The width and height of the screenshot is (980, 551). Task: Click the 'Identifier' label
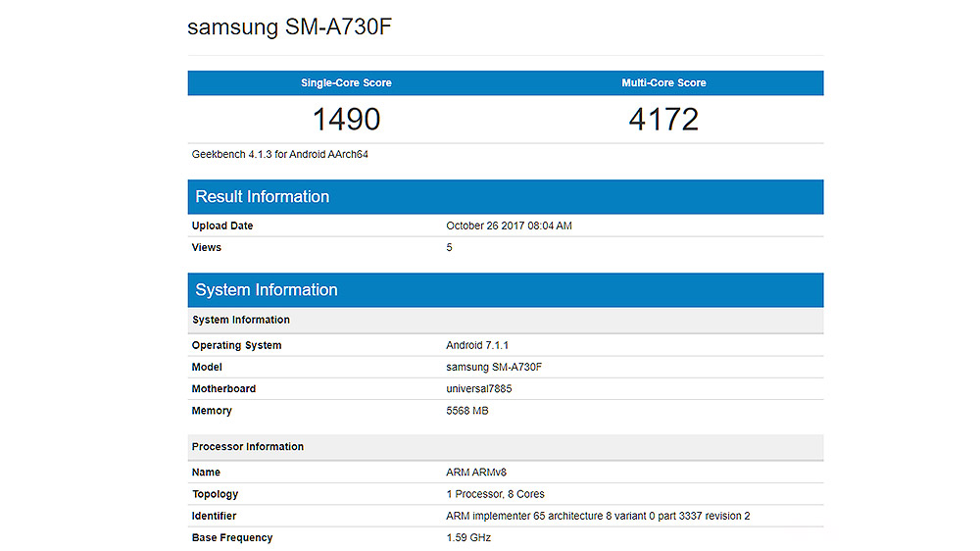click(214, 516)
